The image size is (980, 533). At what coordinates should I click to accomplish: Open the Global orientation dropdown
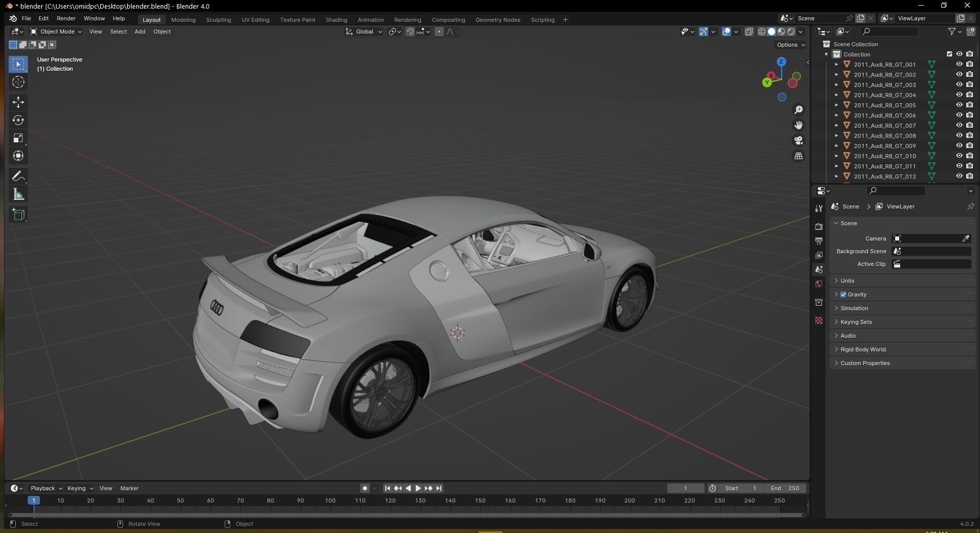click(364, 32)
